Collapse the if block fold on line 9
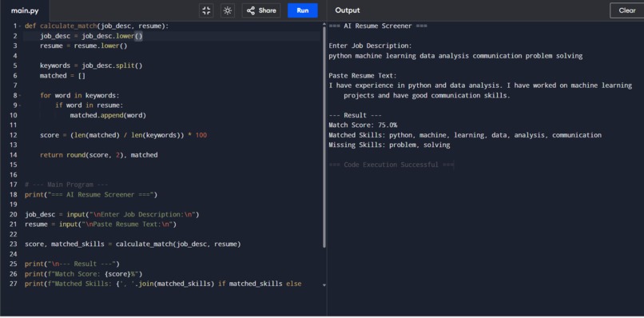Image resolution: width=644 pixels, height=318 pixels. 20,105
